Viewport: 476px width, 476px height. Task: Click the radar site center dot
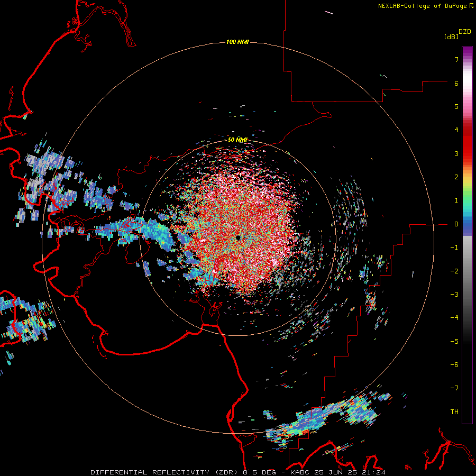click(x=238, y=237)
